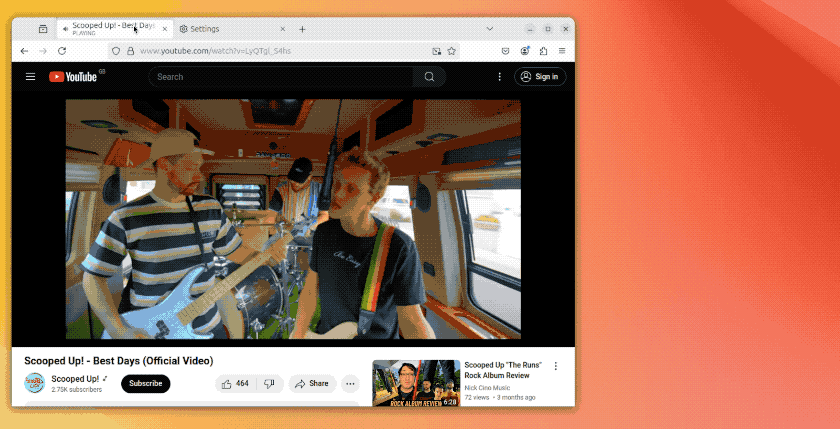Open more actions ellipsis under video
The width and height of the screenshot is (840, 429).
click(x=350, y=383)
